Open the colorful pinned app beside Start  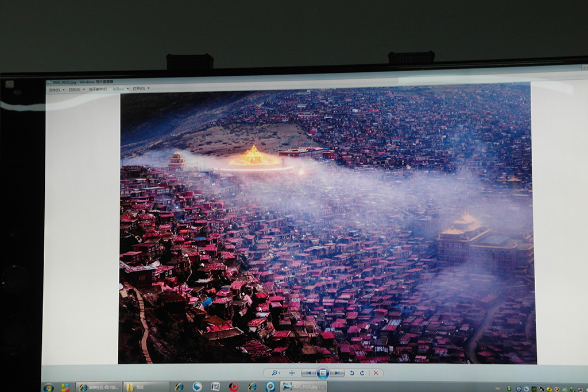[65, 387]
